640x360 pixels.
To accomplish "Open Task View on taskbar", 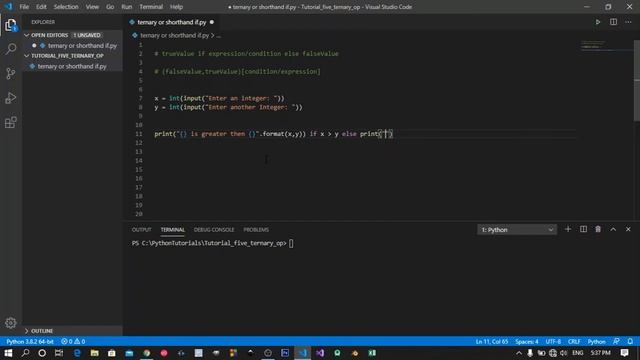I will (x=59, y=353).
